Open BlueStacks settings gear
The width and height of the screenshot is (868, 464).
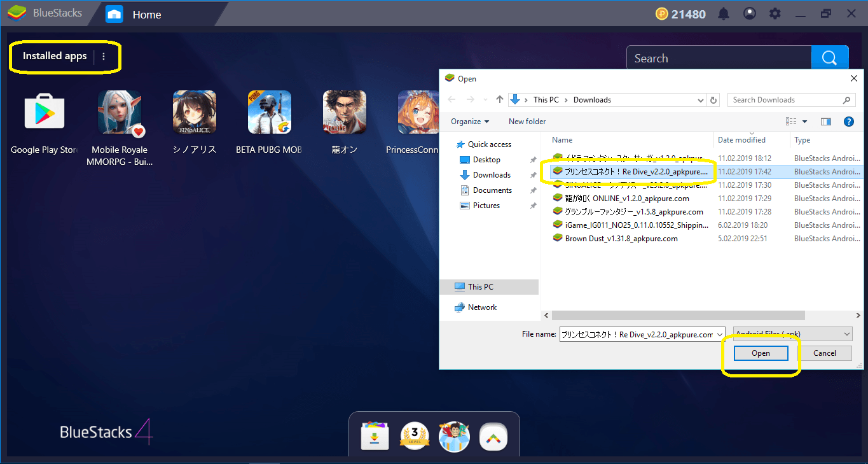pyautogui.click(x=775, y=13)
